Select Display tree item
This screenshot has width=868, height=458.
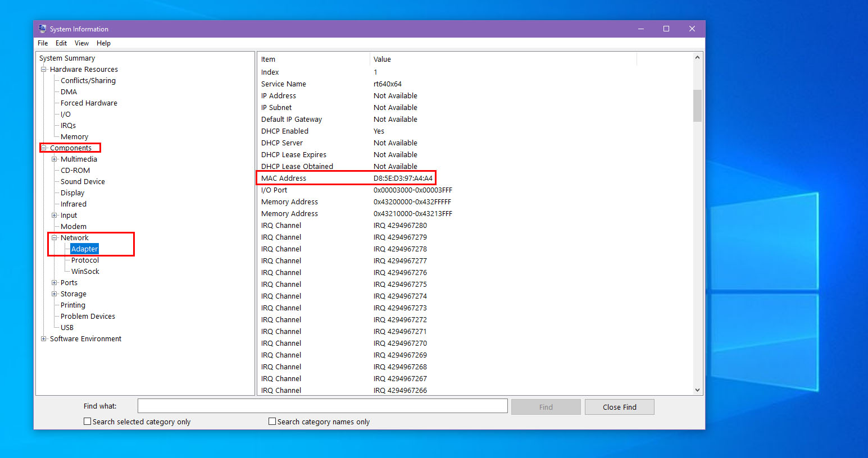coord(72,193)
